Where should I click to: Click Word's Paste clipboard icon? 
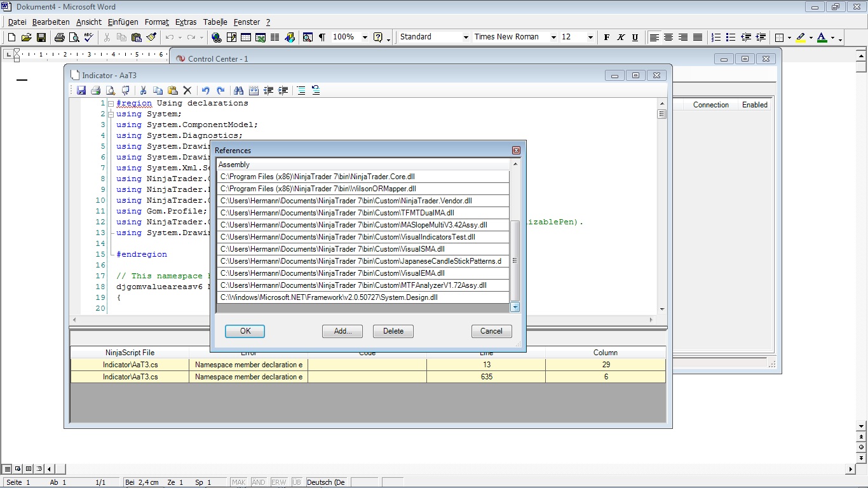(x=136, y=37)
